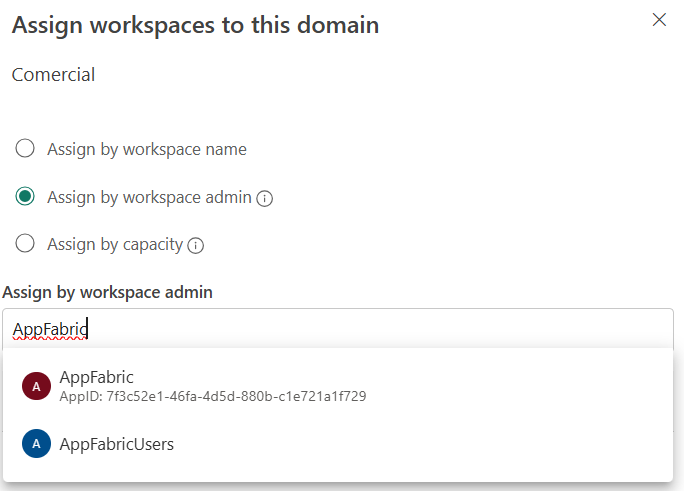Click the Assign by capacity label text
The image size is (684, 491).
[x=114, y=244]
